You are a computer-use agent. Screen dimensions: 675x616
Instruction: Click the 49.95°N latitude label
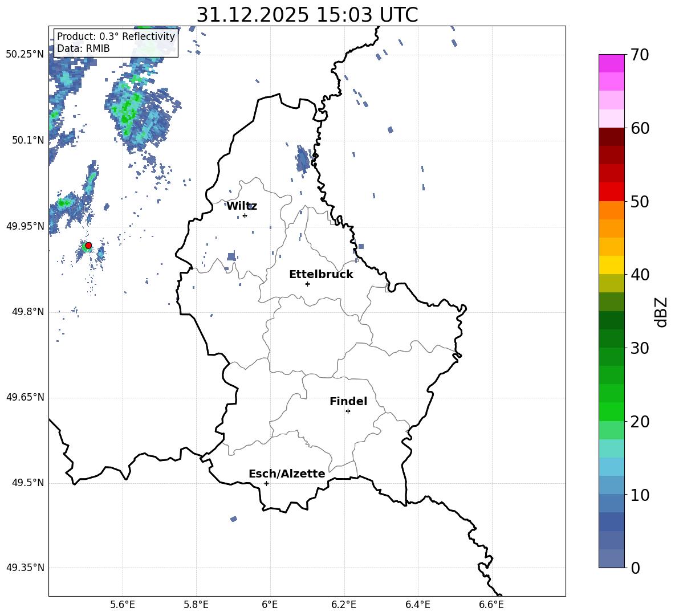[25, 226]
